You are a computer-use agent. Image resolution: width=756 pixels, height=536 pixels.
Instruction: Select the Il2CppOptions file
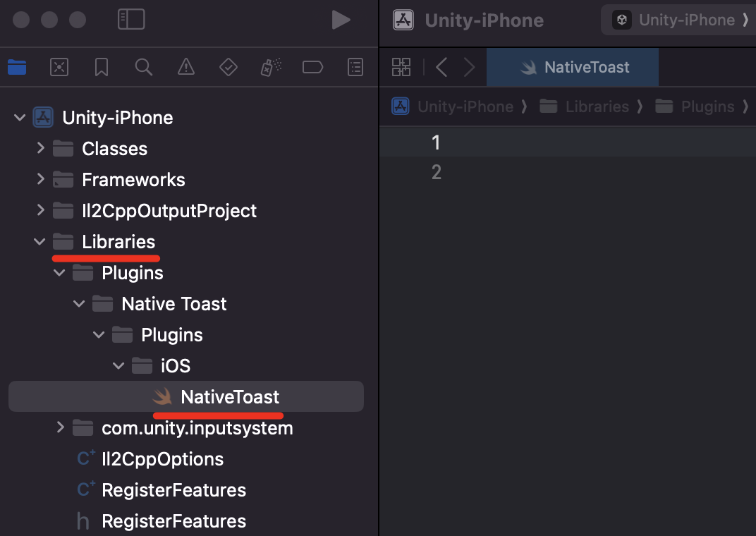point(162,459)
